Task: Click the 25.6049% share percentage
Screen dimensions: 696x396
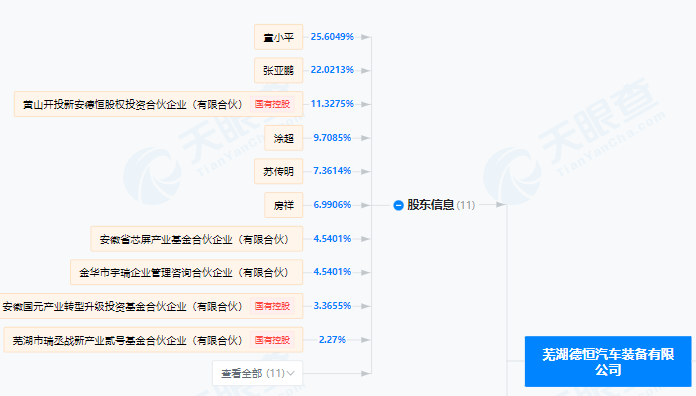Action: (x=332, y=37)
